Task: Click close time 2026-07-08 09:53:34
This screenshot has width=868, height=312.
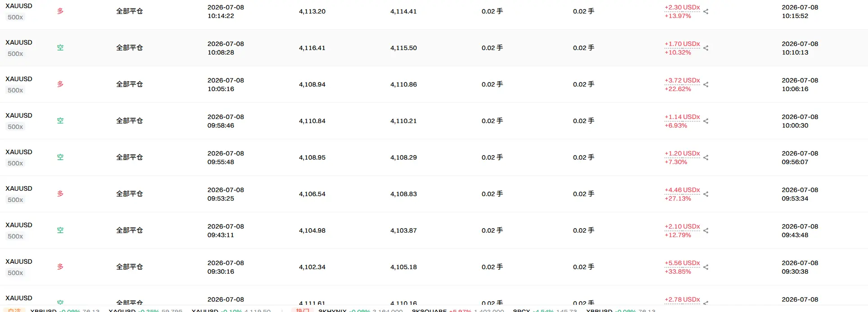Action: click(x=800, y=194)
